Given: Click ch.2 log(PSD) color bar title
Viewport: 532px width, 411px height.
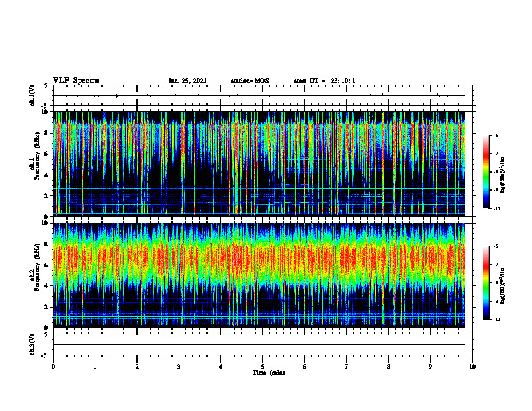Looking at the screenshot, I should point(503,285).
